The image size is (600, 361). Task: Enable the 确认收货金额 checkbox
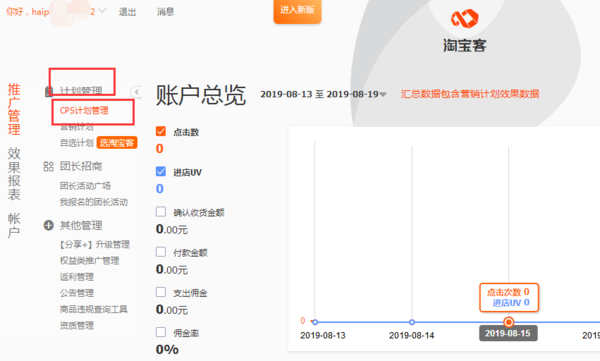(161, 211)
